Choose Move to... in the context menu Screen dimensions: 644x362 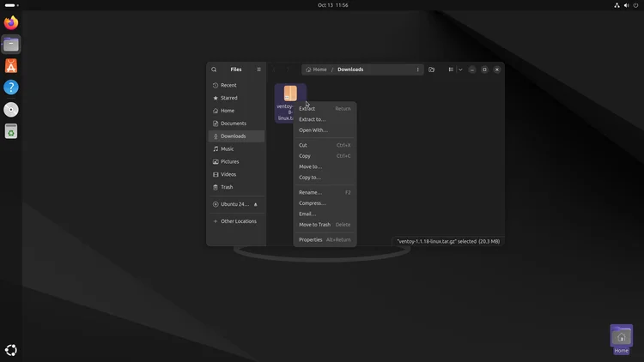[325, 166]
